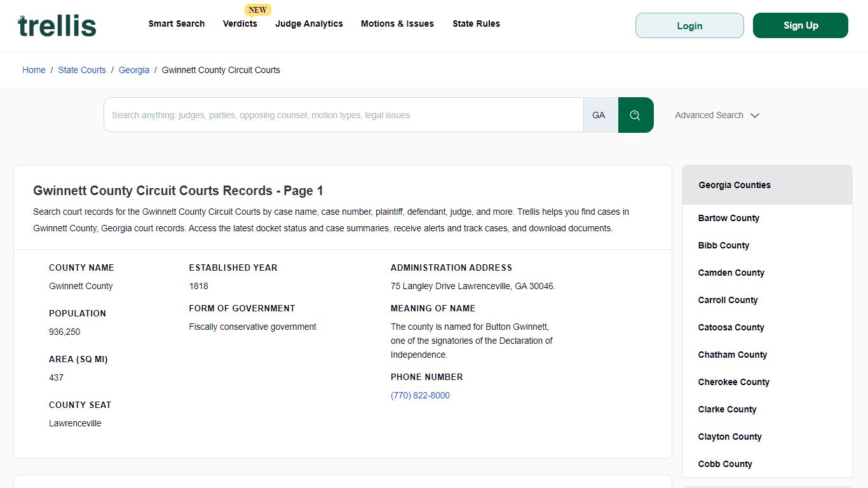868x488 pixels.
Task: Select Chatham County in sidebar
Action: [x=733, y=355]
